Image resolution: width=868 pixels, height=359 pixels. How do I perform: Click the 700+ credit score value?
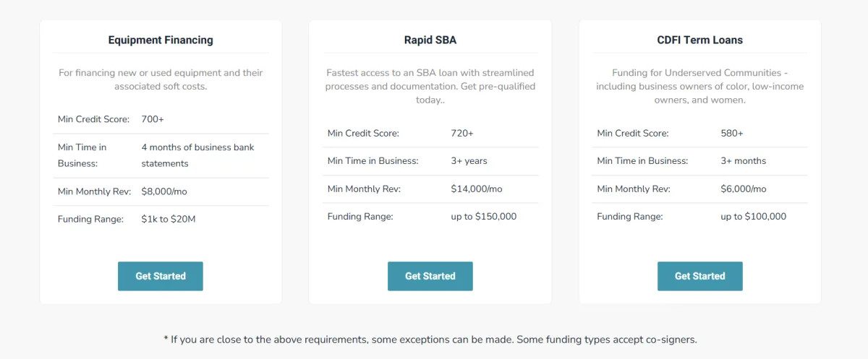(153, 119)
